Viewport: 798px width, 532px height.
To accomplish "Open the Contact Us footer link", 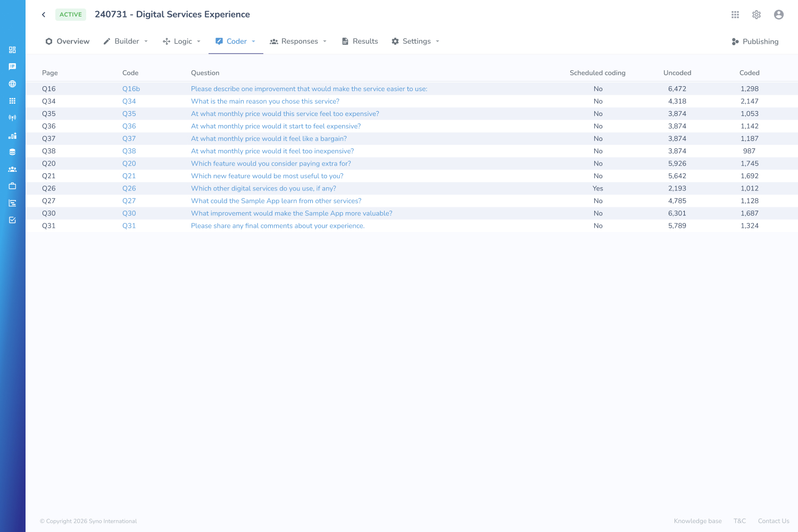I will coord(774,521).
